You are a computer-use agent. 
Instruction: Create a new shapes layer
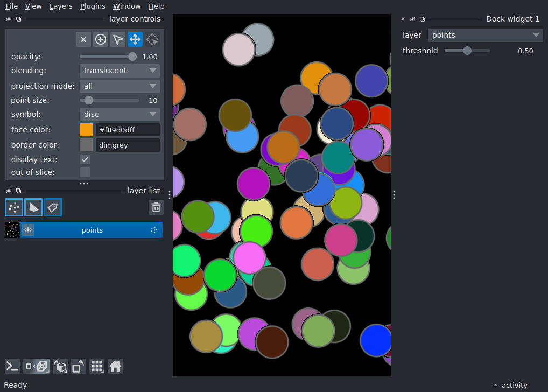33,207
